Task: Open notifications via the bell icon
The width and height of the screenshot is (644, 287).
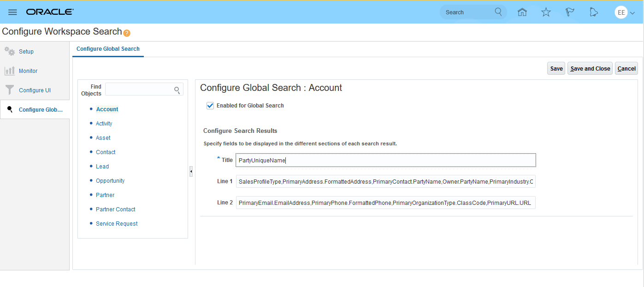Action: (594, 12)
